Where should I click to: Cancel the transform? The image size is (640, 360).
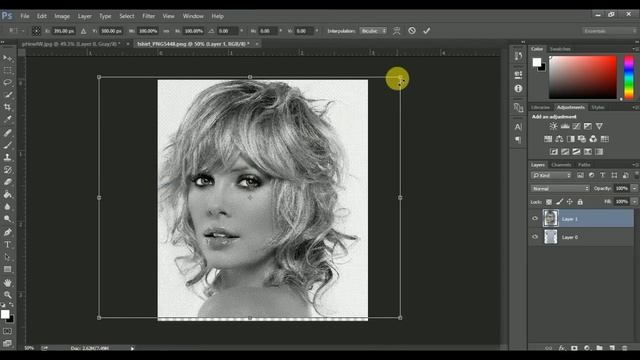[x=412, y=31]
